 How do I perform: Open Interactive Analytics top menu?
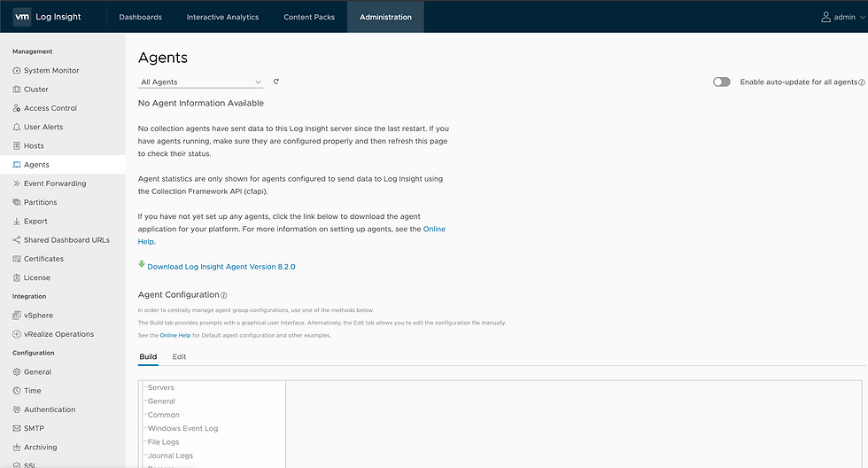(x=222, y=17)
